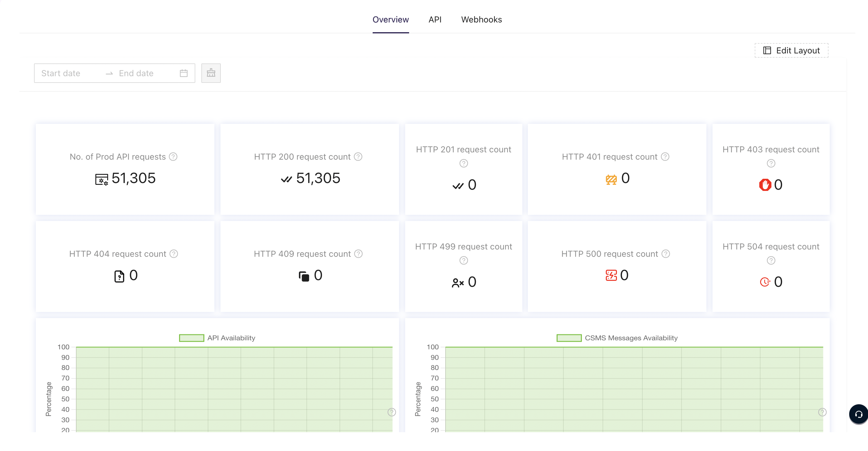Image resolution: width=868 pixels, height=451 pixels.
Task: Click calendar icon in date range picker
Action: coord(184,73)
